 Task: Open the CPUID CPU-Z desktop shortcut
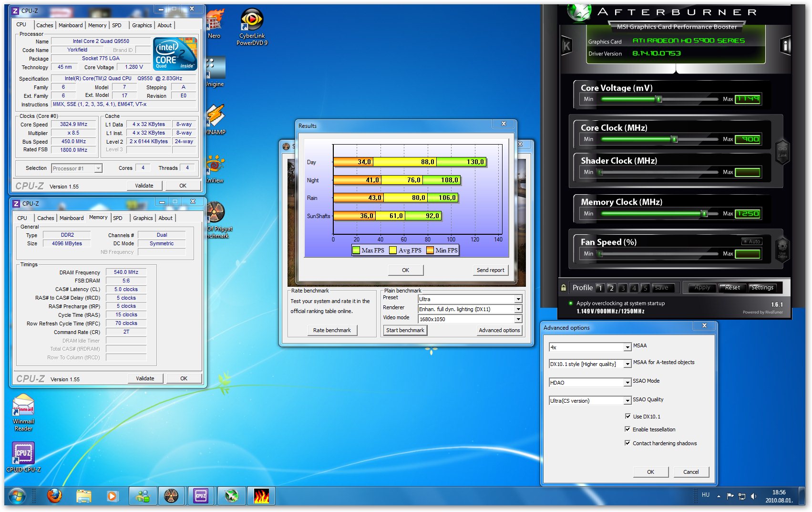pos(23,457)
